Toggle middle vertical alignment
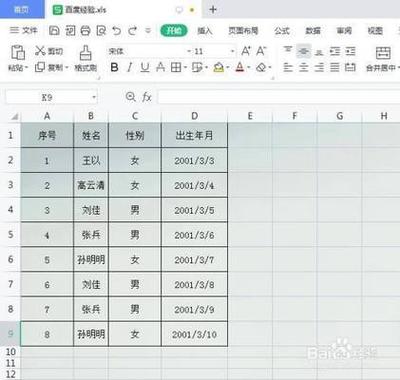This screenshot has width=400, height=380. coord(303,51)
